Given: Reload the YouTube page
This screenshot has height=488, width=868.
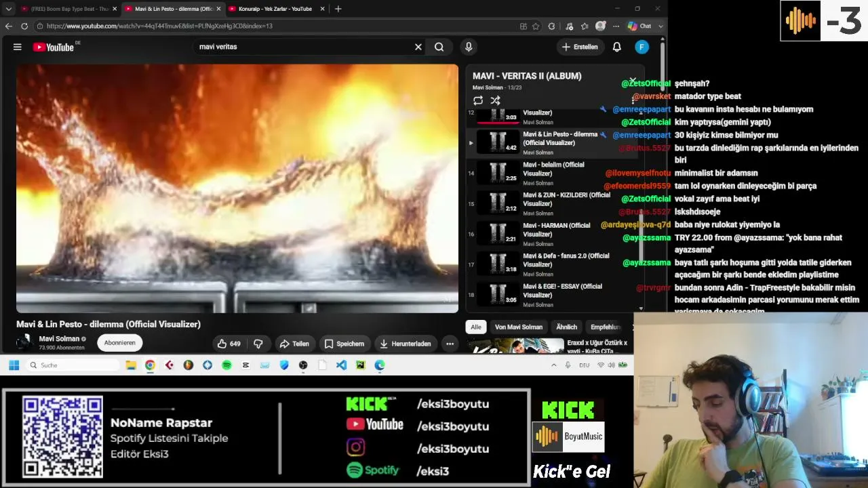Looking at the screenshot, I should (24, 26).
